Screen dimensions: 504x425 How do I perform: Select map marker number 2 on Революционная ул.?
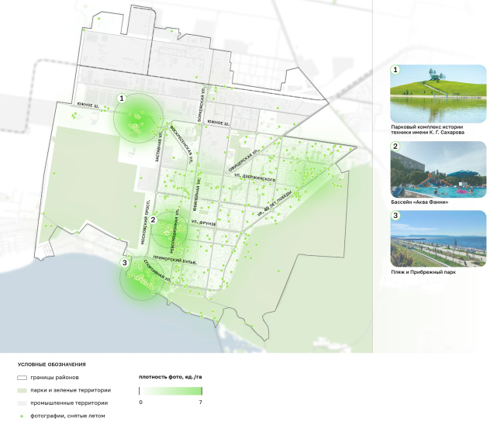(x=154, y=219)
